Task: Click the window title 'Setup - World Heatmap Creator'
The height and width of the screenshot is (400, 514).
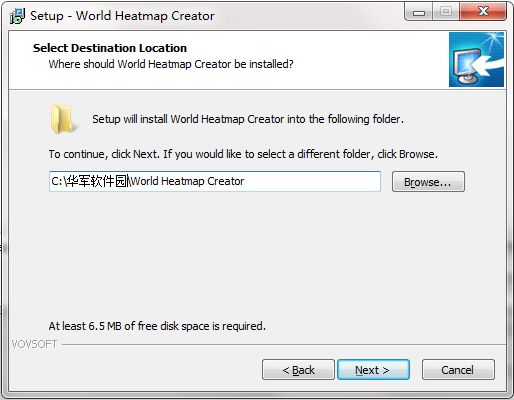Action: [122, 16]
